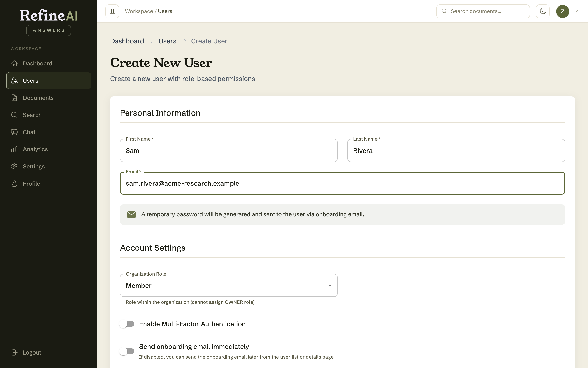Click Users in the top bar path
The width and height of the screenshot is (588, 368).
point(165,11)
